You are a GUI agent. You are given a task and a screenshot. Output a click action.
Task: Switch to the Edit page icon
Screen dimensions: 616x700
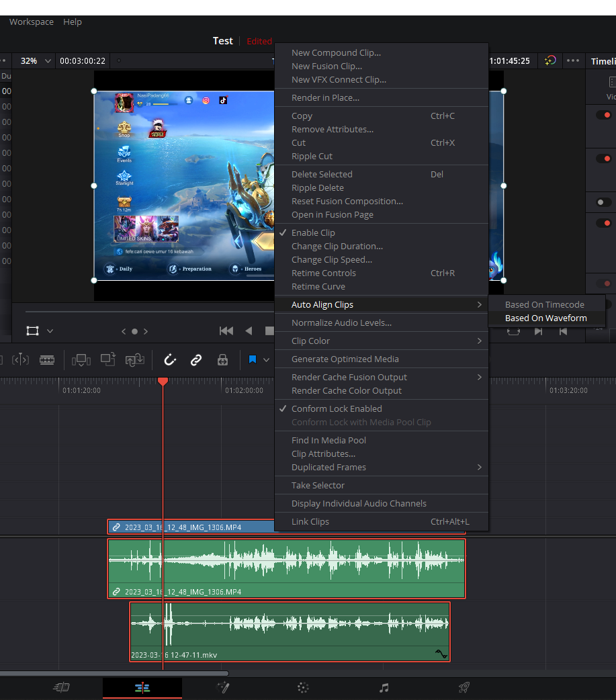(142, 687)
